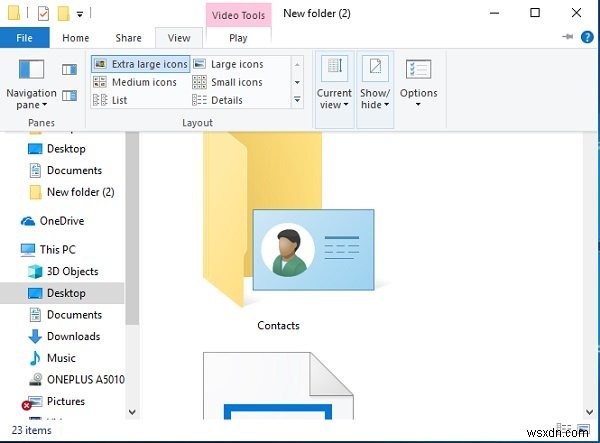Screen dimensions: 600x443
Task: Maximize the New folder (2) window
Action: click(x=535, y=13)
